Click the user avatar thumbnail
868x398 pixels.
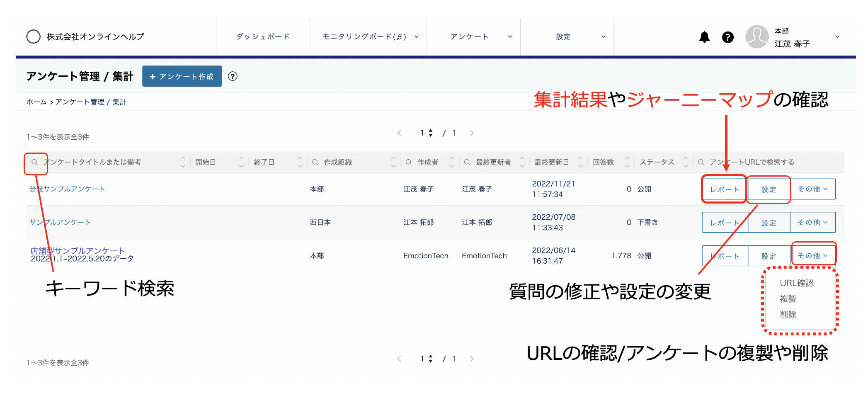(x=756, y=37)
